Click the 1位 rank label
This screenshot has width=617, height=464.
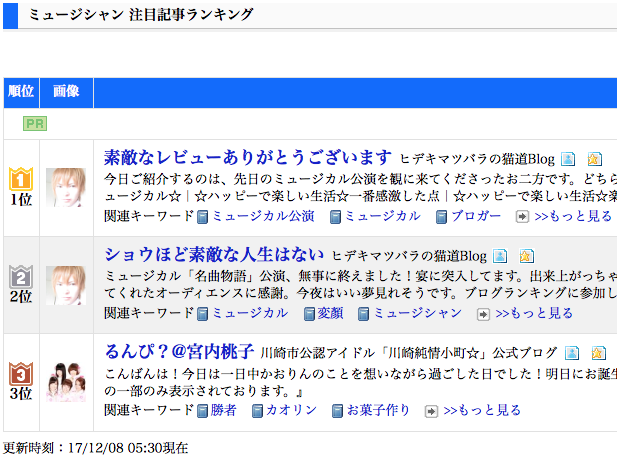[21, 200]
